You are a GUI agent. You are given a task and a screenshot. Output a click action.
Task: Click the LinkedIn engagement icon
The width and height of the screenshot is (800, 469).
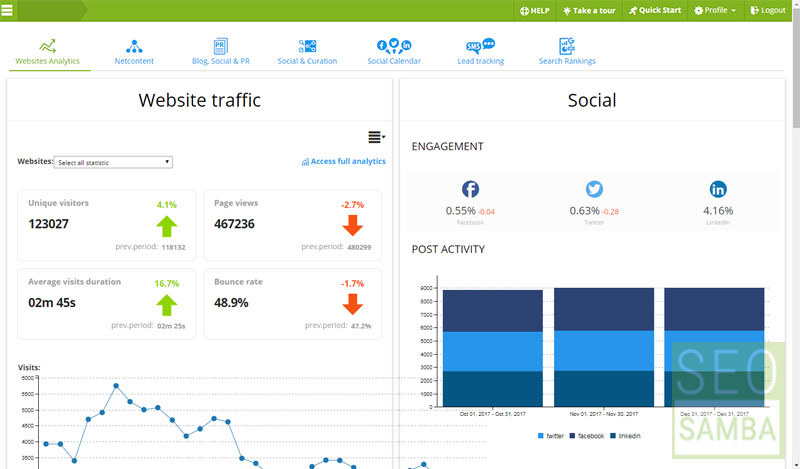point(718,189)
